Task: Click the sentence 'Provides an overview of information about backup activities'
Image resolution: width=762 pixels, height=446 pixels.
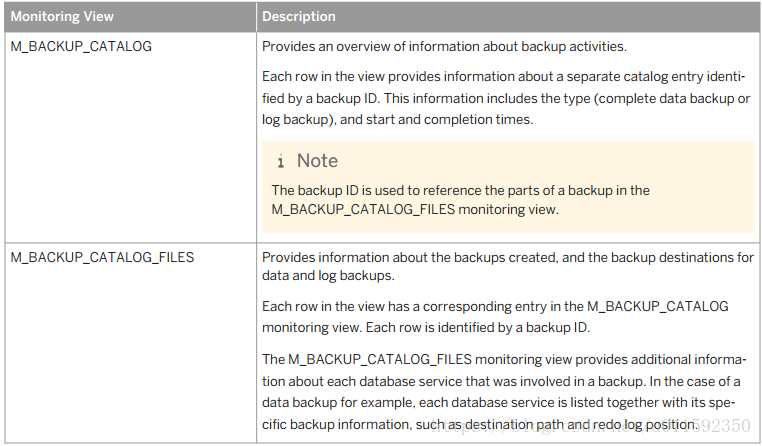Action: pyautogui.click(x=444, y=47)
